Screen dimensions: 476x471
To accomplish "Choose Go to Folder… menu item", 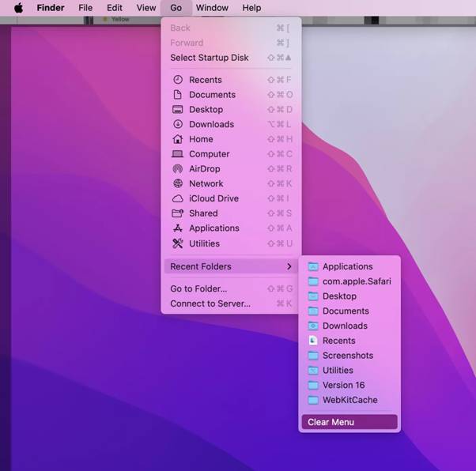I will 198,288.
